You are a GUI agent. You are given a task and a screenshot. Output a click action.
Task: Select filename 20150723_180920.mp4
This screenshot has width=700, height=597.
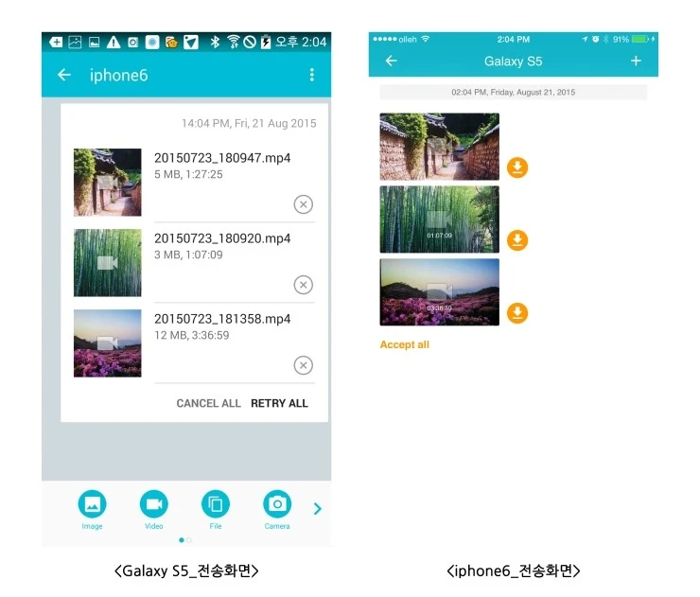[222, 238]
